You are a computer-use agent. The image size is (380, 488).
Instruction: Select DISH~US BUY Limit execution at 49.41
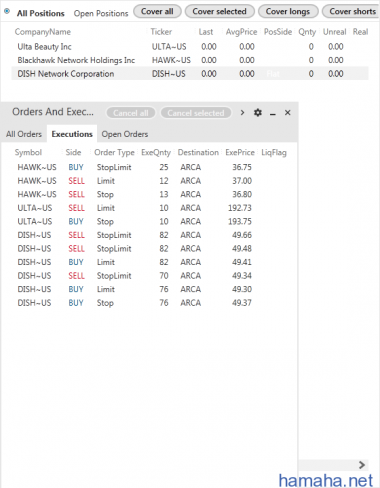tap(149, 262)
